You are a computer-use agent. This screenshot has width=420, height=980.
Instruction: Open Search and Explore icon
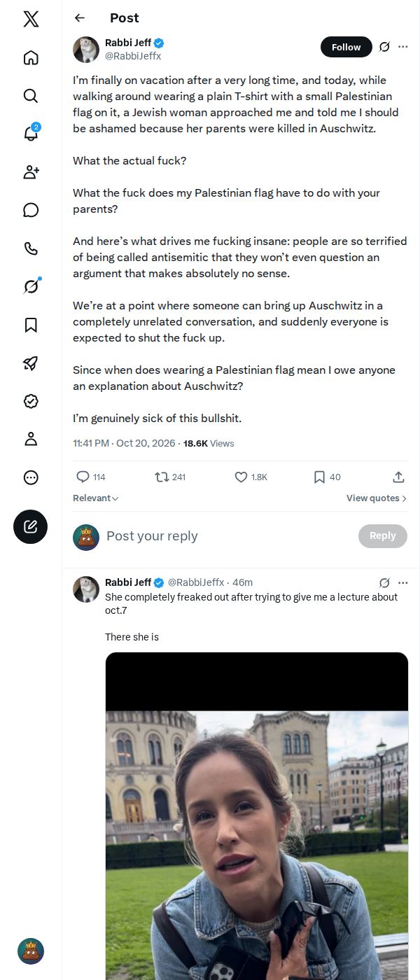coord(31,96)
